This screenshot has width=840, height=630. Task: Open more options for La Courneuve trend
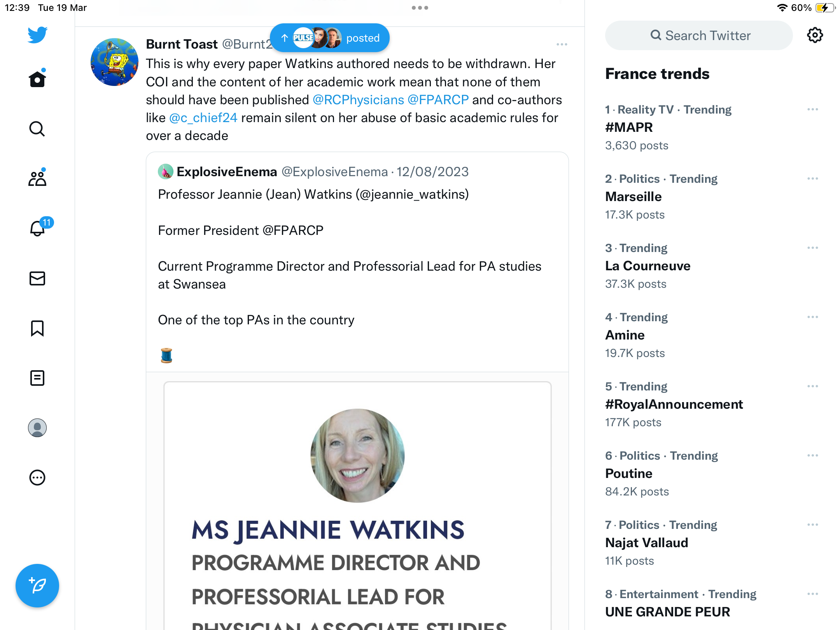[812, 248]
